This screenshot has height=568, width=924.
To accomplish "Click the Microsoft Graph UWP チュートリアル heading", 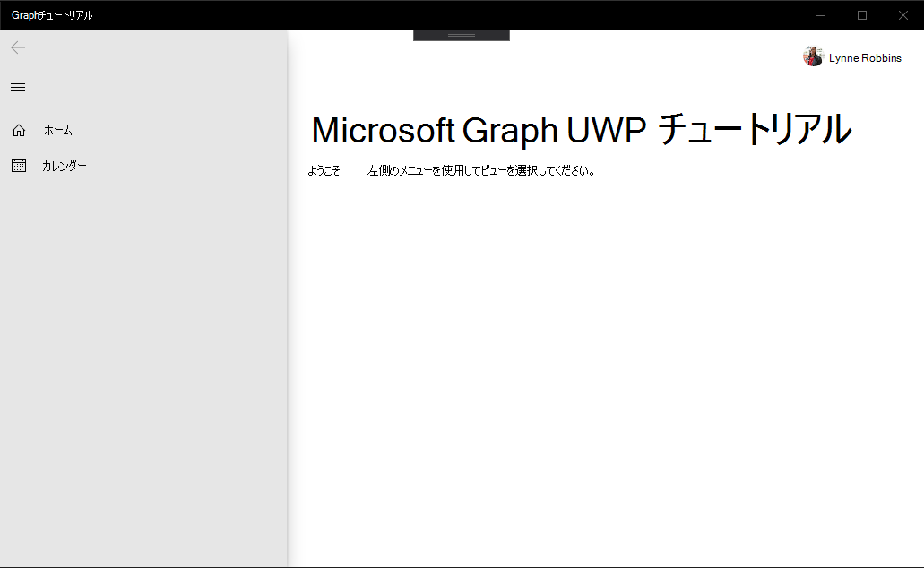I will click(x=581, y=130).
